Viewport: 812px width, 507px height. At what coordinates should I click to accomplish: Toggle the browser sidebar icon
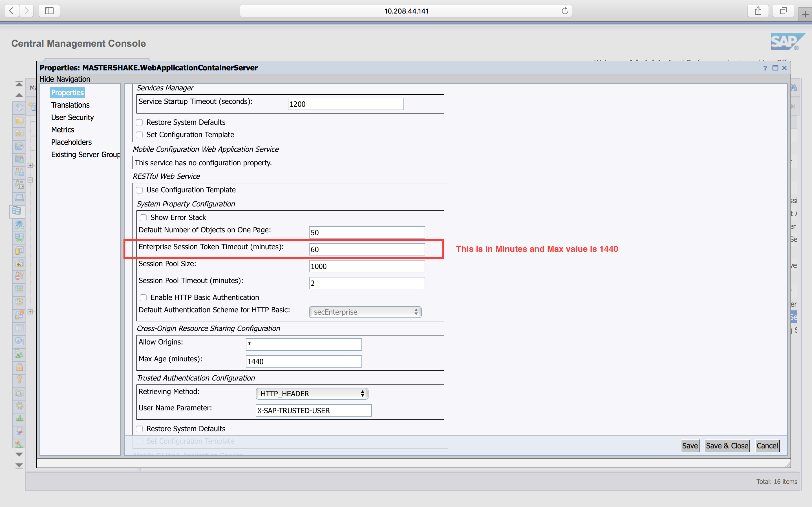point(49,11)
